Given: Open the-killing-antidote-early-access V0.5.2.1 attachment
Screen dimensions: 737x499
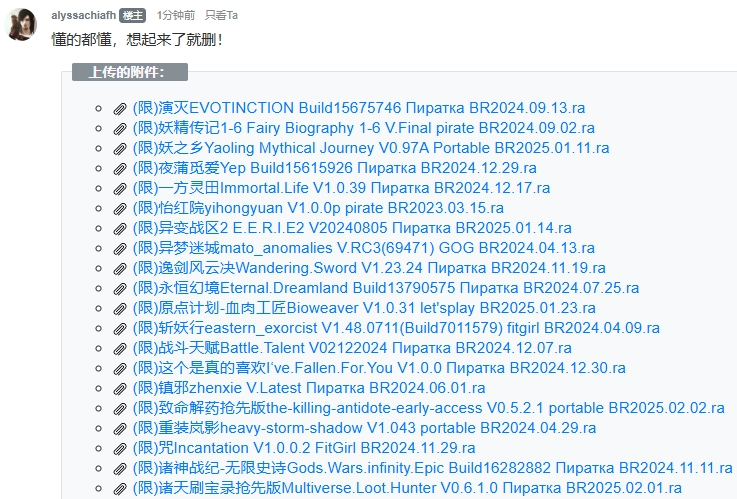Looking at the screenshot, I should tap(429, 408).
